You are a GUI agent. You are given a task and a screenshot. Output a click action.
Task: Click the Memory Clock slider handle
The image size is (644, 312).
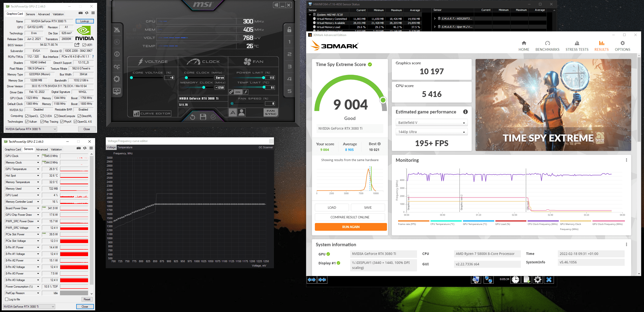pyautogui.click(x=204, y=87)
